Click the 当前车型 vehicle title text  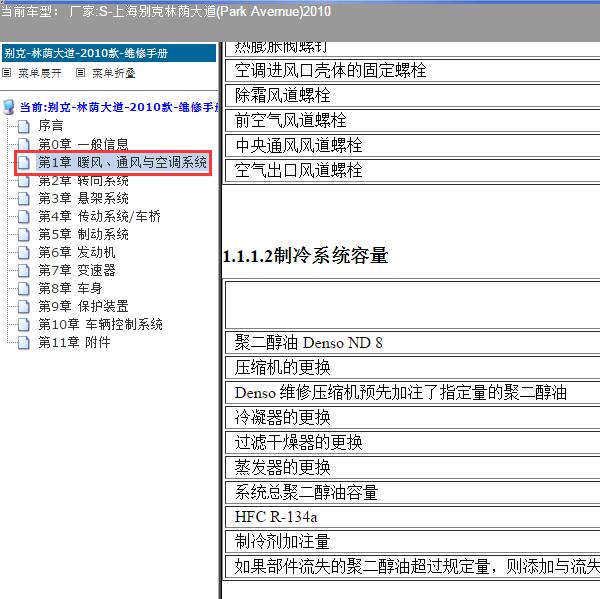[x=166, y=11]
